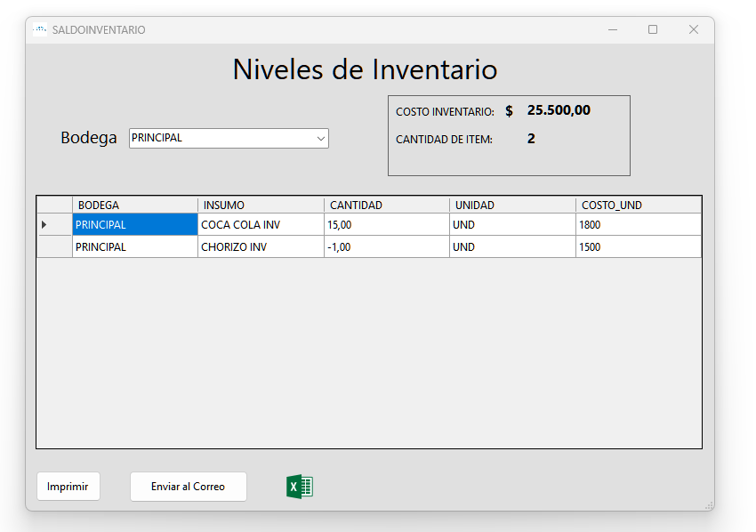756x532 pixels.
Task: Click the COSTO_UND column header
Action: click(637, 204)
